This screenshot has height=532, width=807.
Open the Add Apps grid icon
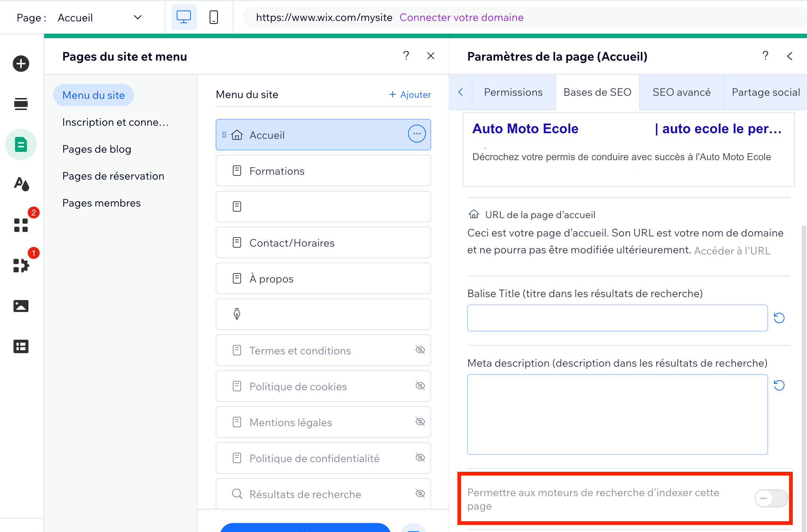pos(21,225)
